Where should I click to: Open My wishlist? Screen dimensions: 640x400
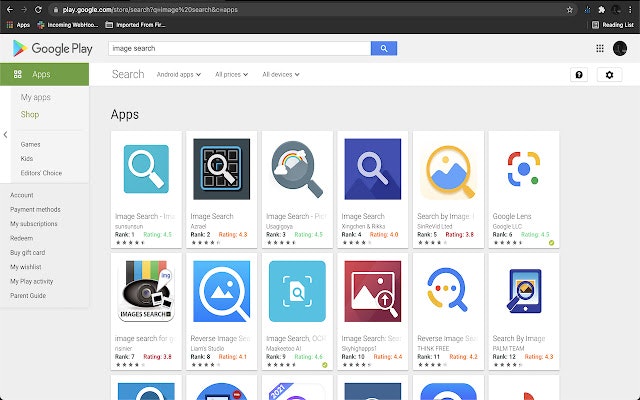[26, 267]
